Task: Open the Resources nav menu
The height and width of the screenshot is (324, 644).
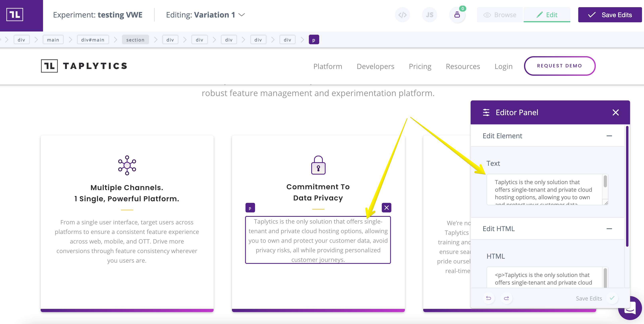Action: [463, 66]
